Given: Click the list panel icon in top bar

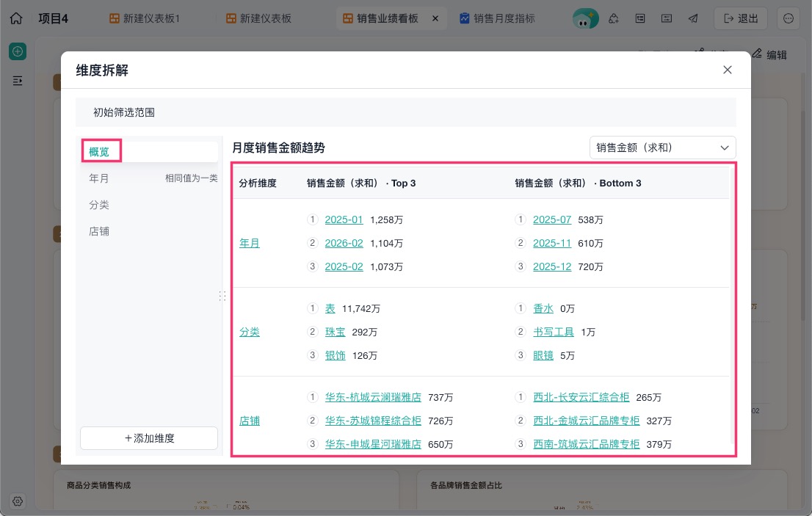Looking at the screenshot, I should (x=640, y=18).
